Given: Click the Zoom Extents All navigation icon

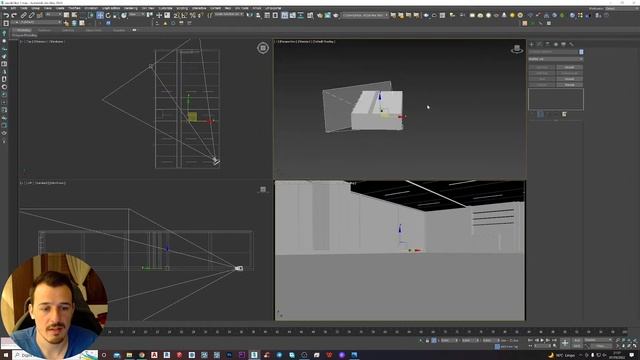Looking at the screenshot, I should (635, 340).
